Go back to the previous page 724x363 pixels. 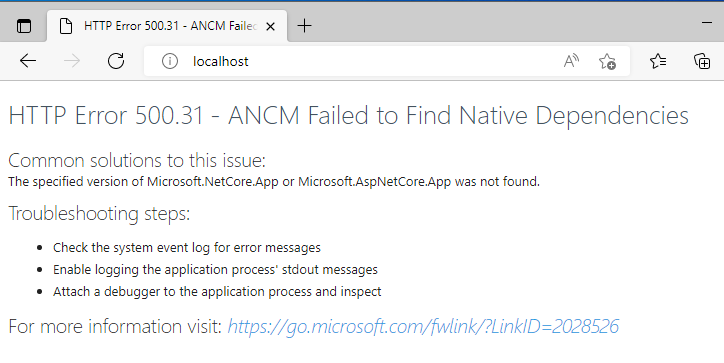pyautogui.click(x=28, y=61)
